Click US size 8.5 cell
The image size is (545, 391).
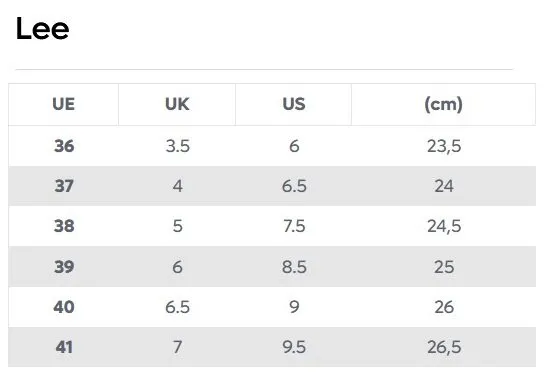pyautogui.click(x=294, y=267)
